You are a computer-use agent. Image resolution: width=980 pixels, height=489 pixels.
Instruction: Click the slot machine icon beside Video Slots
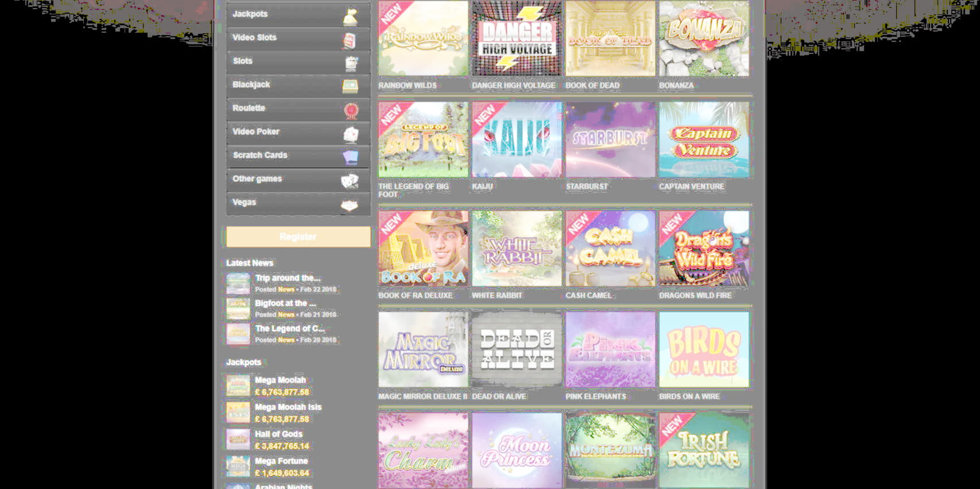(350, 41)
